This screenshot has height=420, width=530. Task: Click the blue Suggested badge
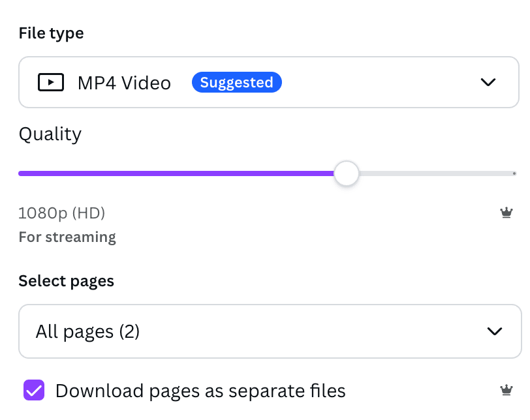click(x=236, y=82)
